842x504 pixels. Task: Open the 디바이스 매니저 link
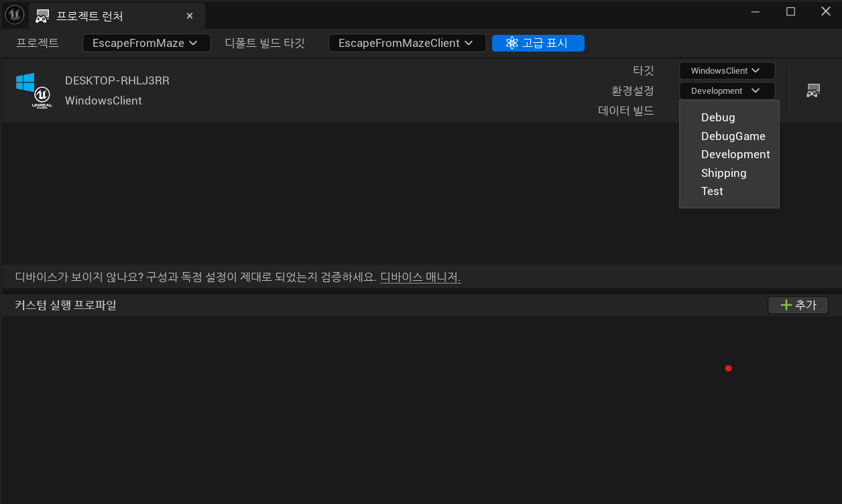point(420,277)
